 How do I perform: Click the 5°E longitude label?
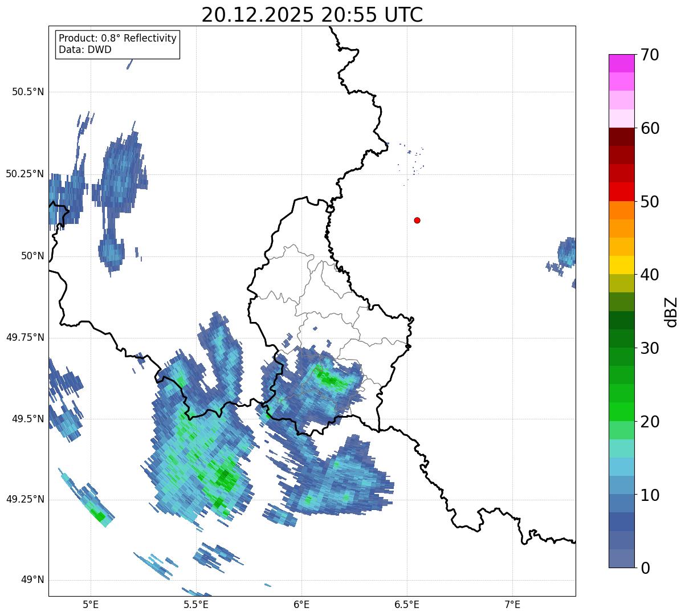(x=91, y=604)
